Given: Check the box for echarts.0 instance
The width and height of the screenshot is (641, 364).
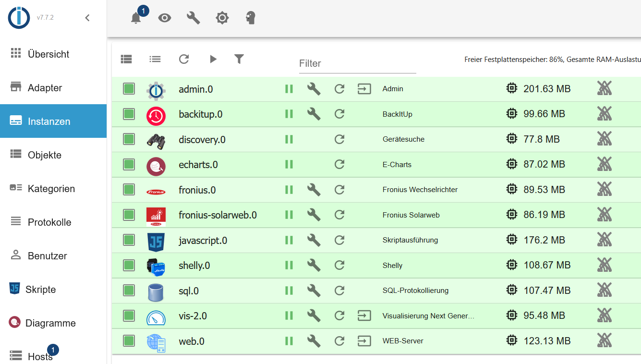Looking at the screenshot, I should pos(129,164).
